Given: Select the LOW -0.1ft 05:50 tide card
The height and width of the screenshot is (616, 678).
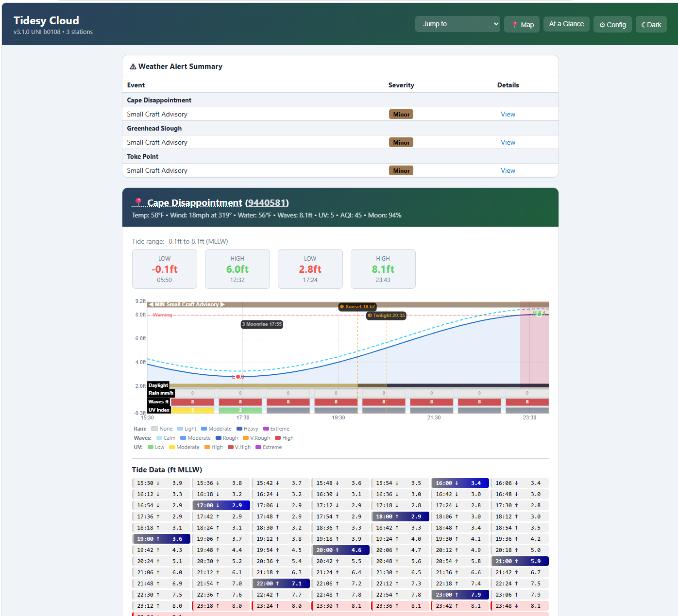Looking at the screenshot, I should coord(165,269).
